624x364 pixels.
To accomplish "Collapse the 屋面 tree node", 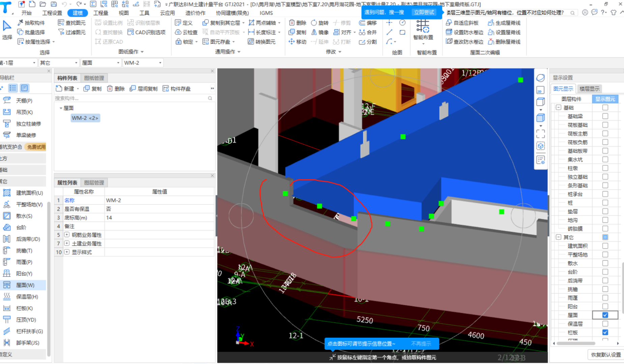I will (61, 108).
